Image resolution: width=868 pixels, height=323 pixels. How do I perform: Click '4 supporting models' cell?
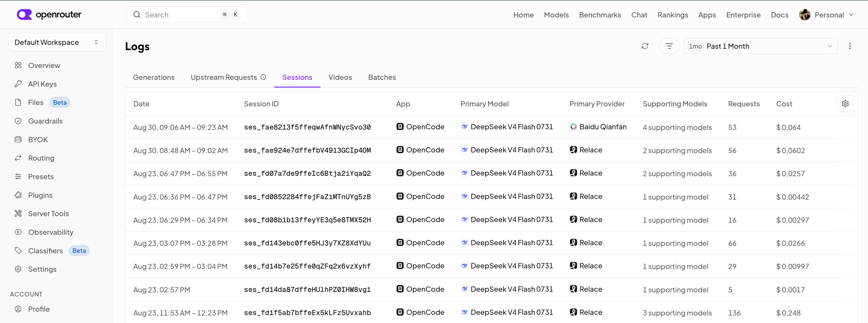[x=677, y=127]
